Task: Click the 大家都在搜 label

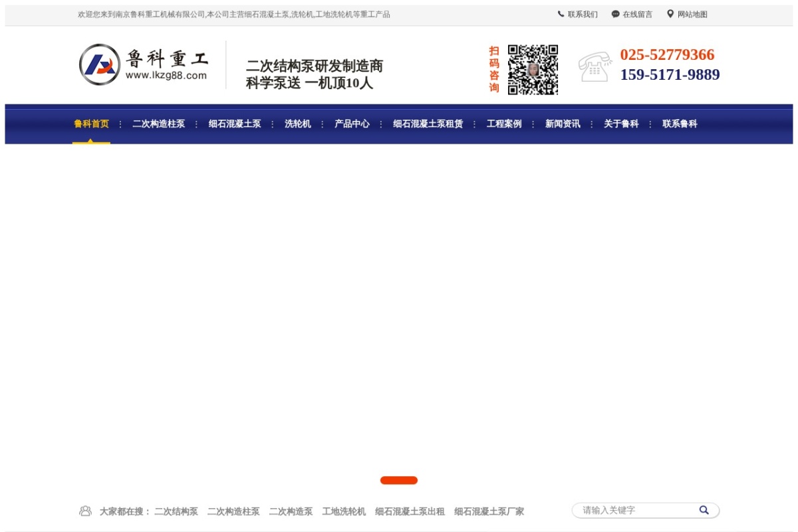Action: 125,511
